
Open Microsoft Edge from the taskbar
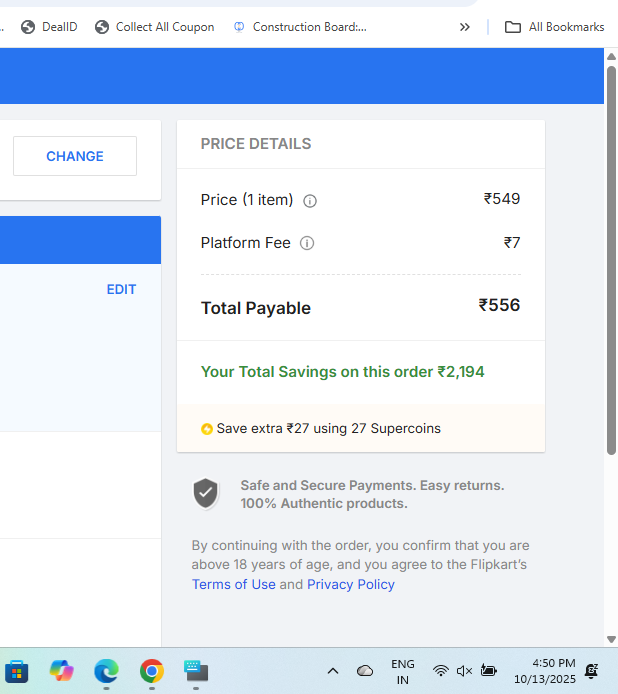click(x=106, y=670)
